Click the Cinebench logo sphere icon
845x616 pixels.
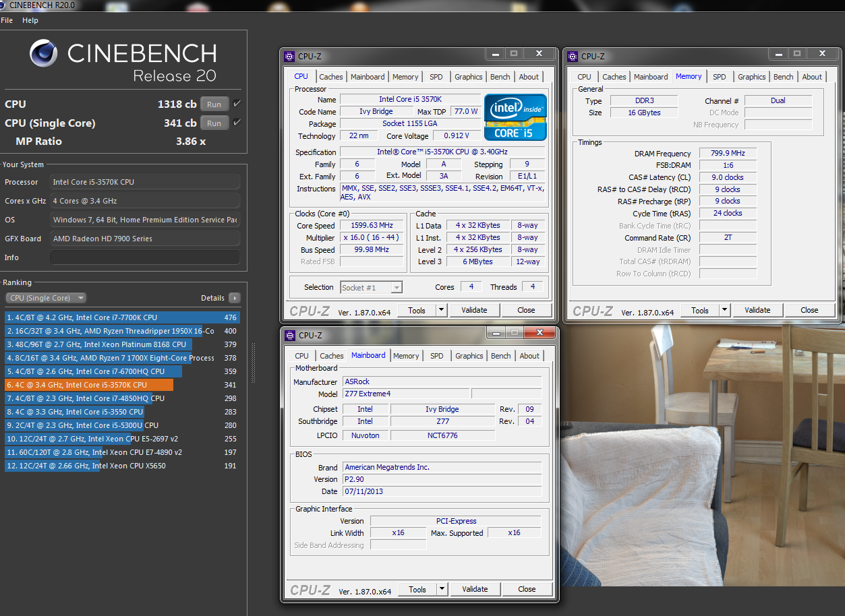44,53
